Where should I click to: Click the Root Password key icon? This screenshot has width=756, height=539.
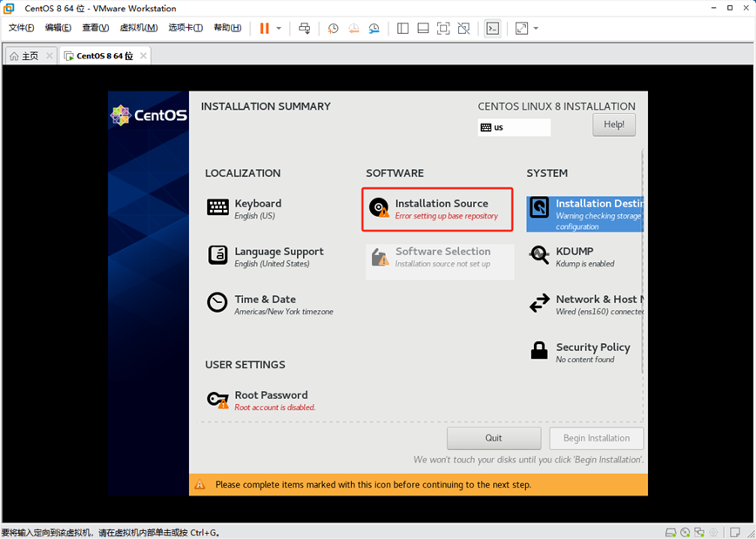click(x=218, y=400)
